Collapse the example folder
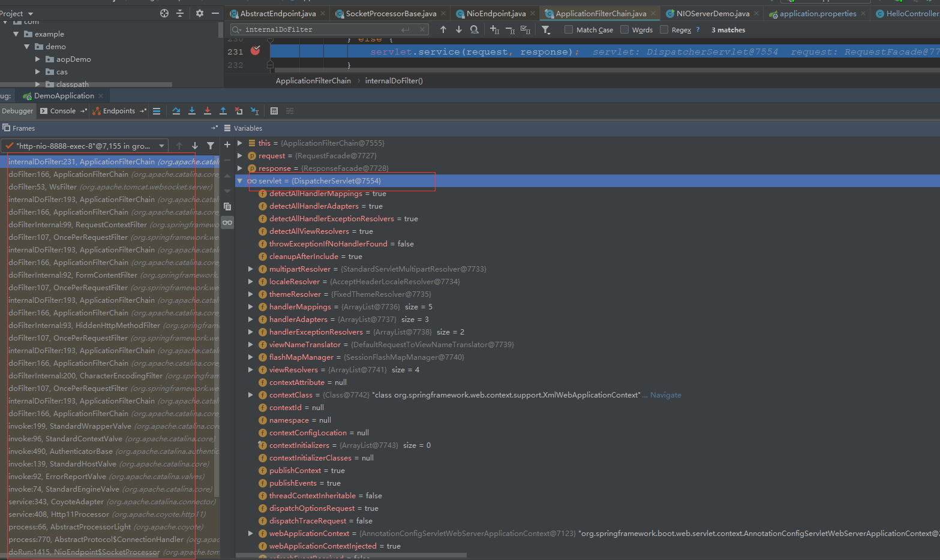The width and height of the screenshot is (940, 560). coord(16,34)
